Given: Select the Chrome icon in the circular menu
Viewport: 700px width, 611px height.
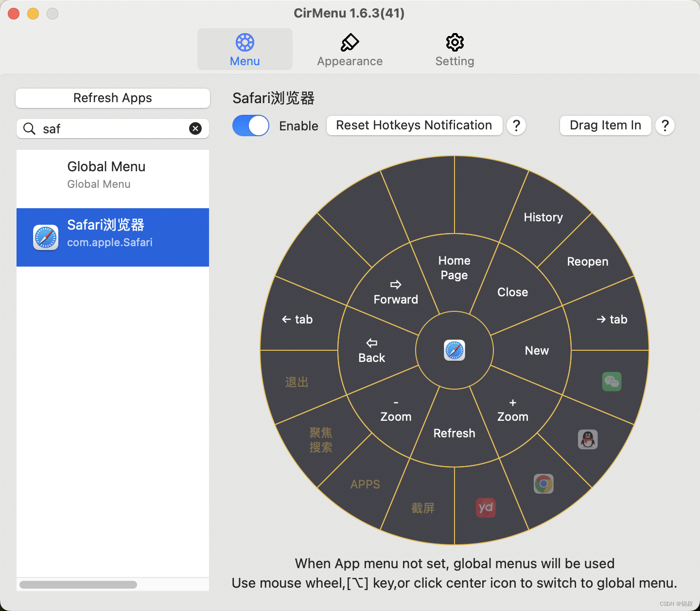Looking at the screenshot, I should pyautogui.click(x=543, y=484).
